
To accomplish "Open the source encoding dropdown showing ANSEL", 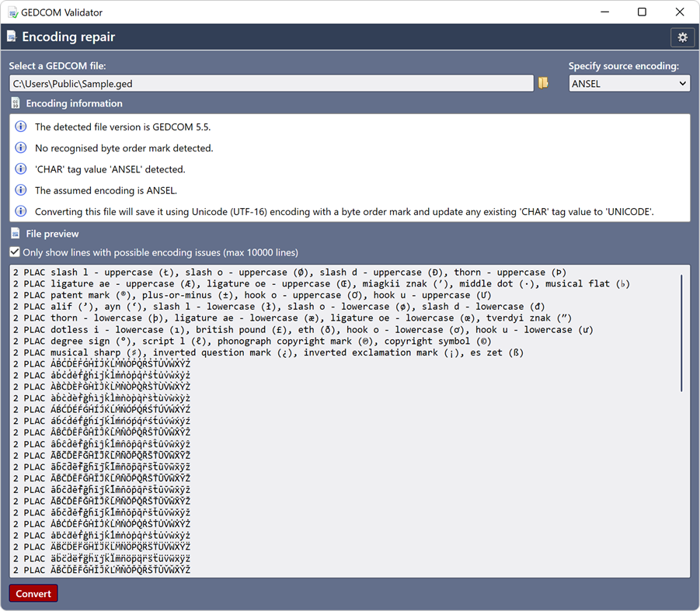I will click(x=629, y=83).
